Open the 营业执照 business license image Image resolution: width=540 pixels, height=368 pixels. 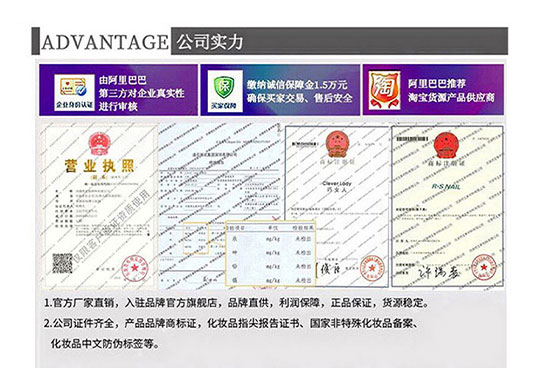[x=99, y=207]
